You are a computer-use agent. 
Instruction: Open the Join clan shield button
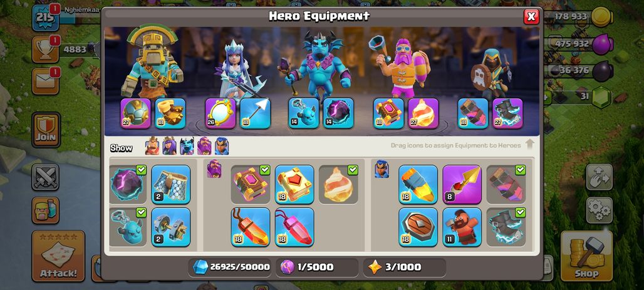click(x=46, y=130)
